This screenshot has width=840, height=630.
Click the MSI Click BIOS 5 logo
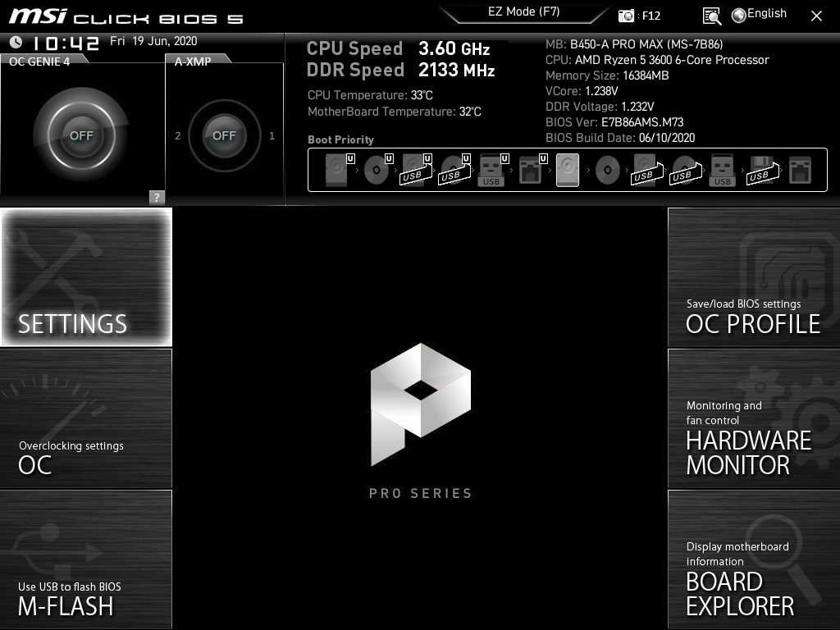tap(126, 16)
